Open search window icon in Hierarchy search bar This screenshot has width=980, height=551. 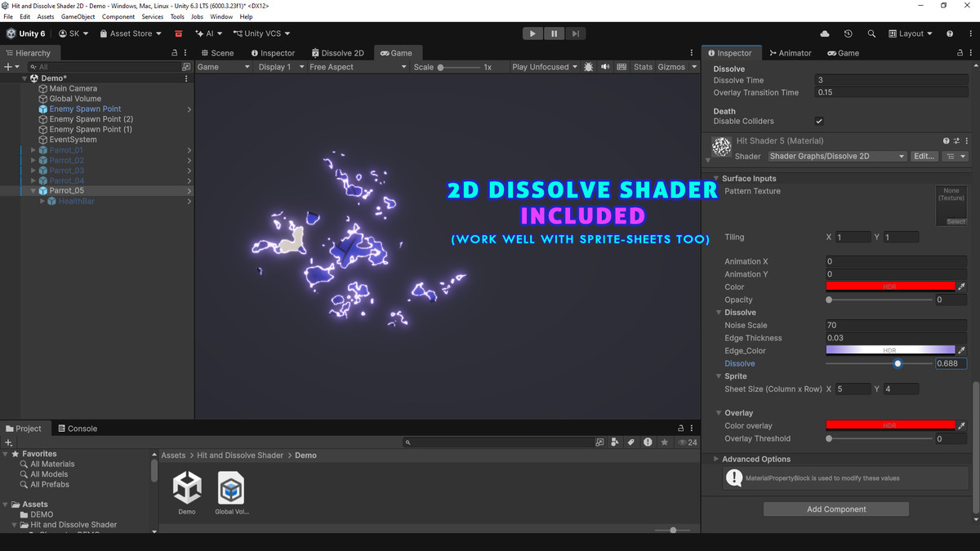point(186,67)
